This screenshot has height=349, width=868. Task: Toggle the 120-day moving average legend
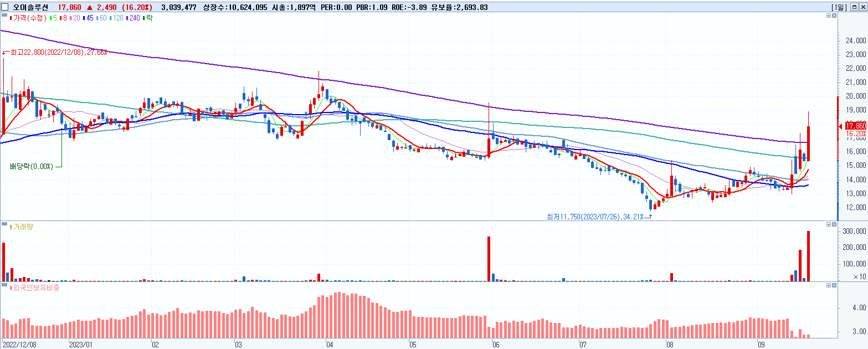pos(117,18)
